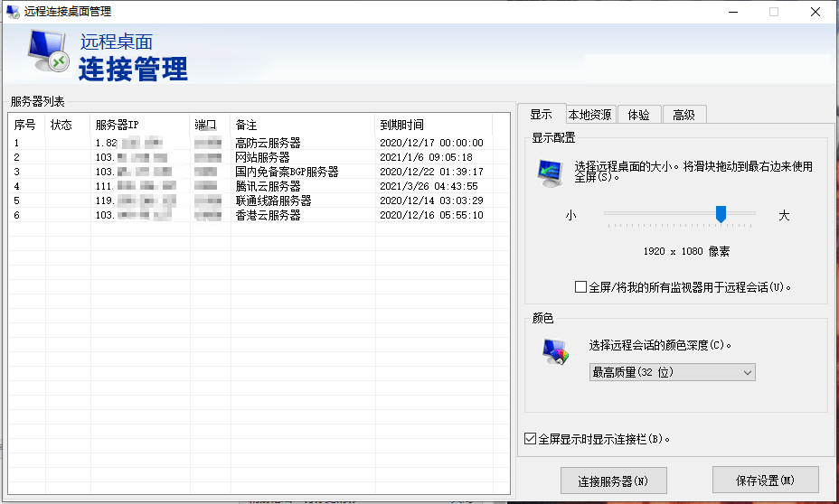Click the color depth monitor icon
The height and width of the screenshot is (504, 839).
coord(555,351)
